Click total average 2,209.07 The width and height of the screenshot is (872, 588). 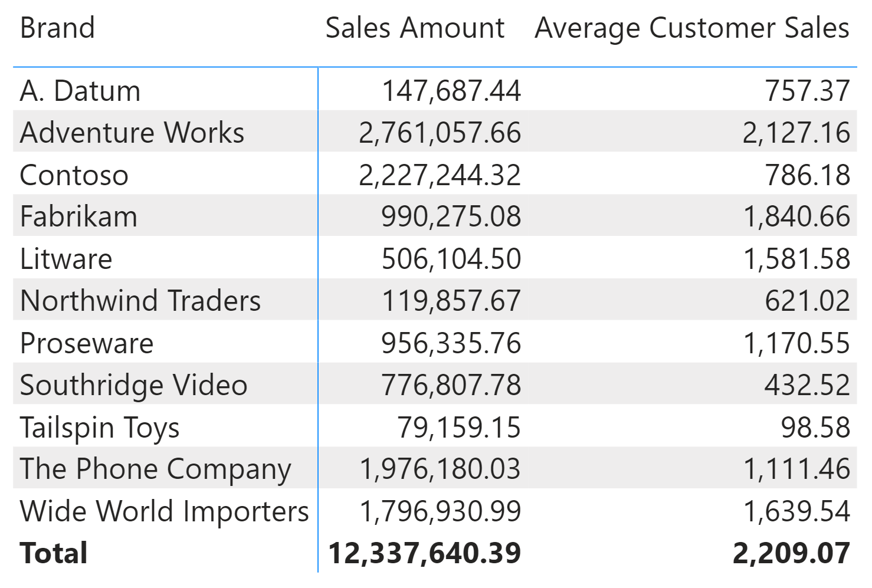[x=792, y=553]
